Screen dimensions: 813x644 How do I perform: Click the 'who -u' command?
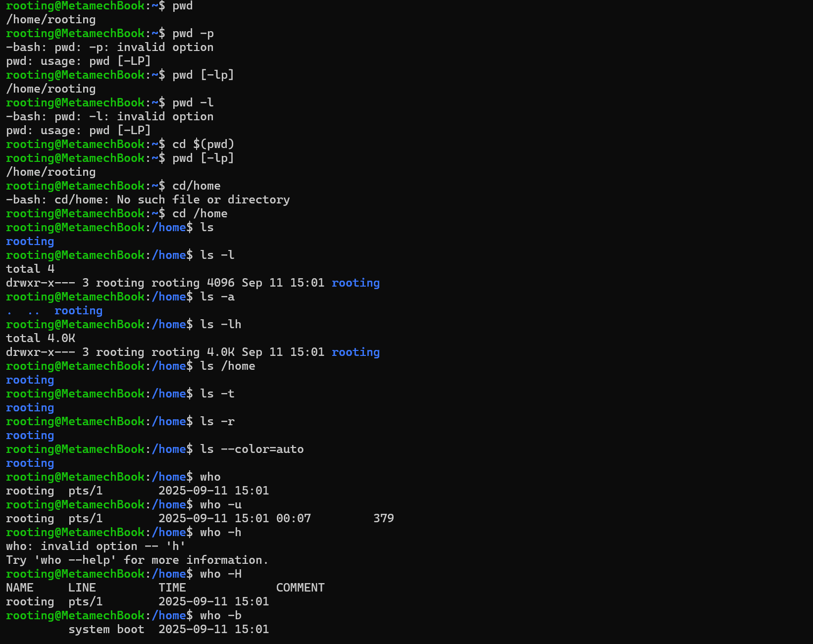[x=221, y=504]
